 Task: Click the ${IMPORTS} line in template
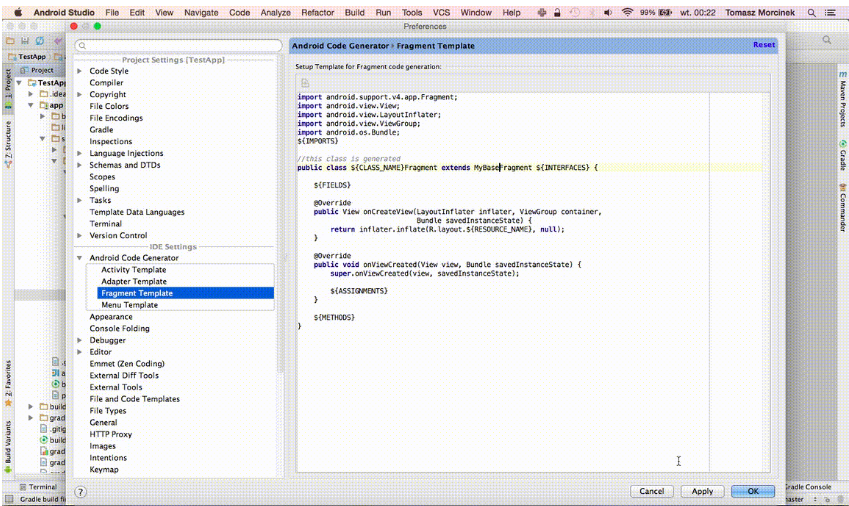pos(318,141)
